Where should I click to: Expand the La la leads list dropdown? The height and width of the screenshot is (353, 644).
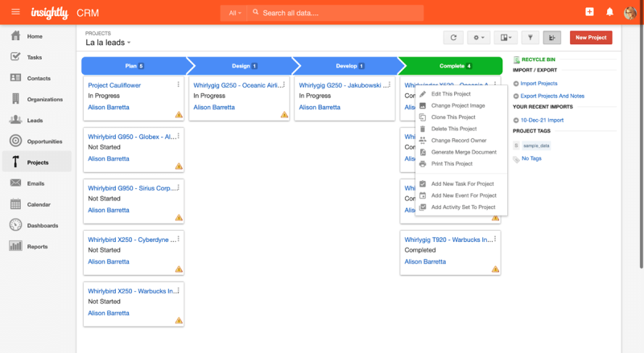pos(108,43)
